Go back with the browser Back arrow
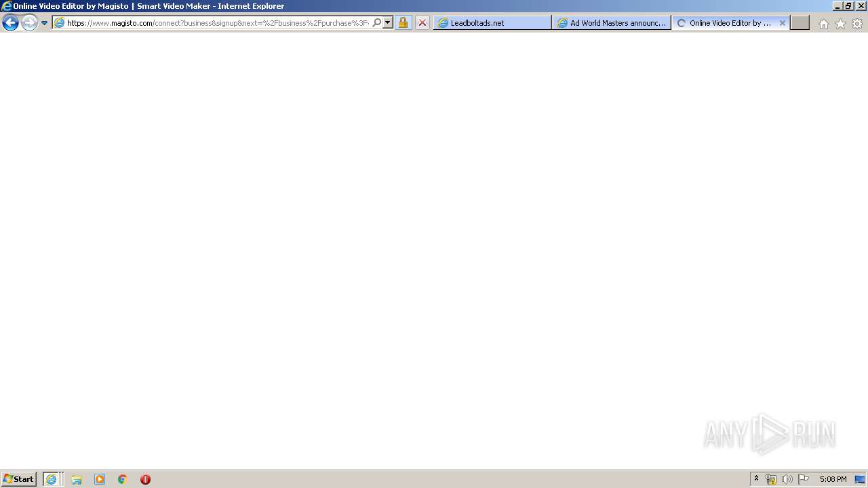 [x=10, y=23]
